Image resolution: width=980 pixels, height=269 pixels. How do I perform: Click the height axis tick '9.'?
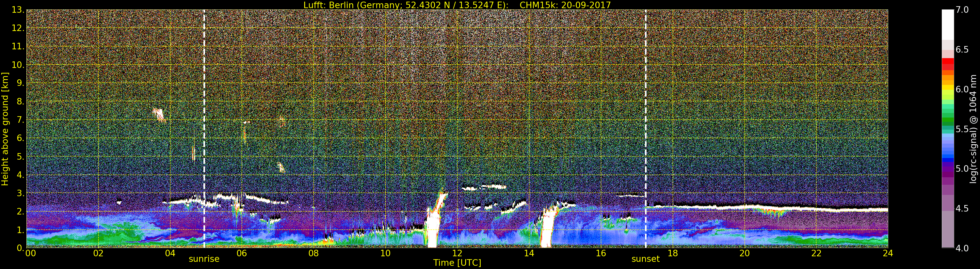(20, 83)
